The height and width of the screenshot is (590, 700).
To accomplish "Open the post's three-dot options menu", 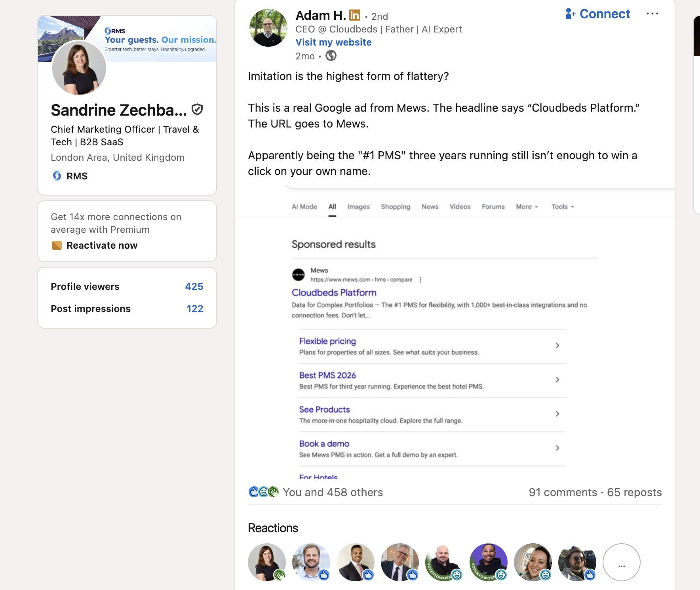I will pyautogui.click(x=652, y=14).
